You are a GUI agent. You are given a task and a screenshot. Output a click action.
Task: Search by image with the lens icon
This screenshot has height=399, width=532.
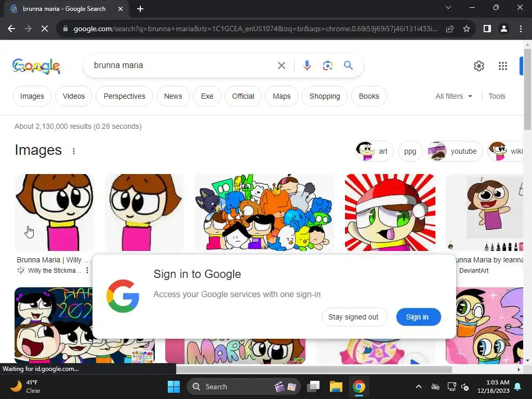click(x=327, y=65)
